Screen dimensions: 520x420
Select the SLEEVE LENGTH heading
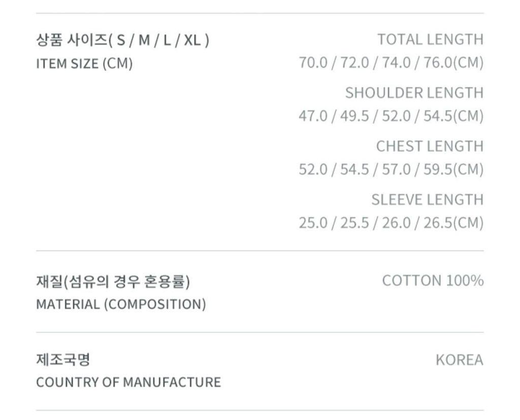click(427, 200)
